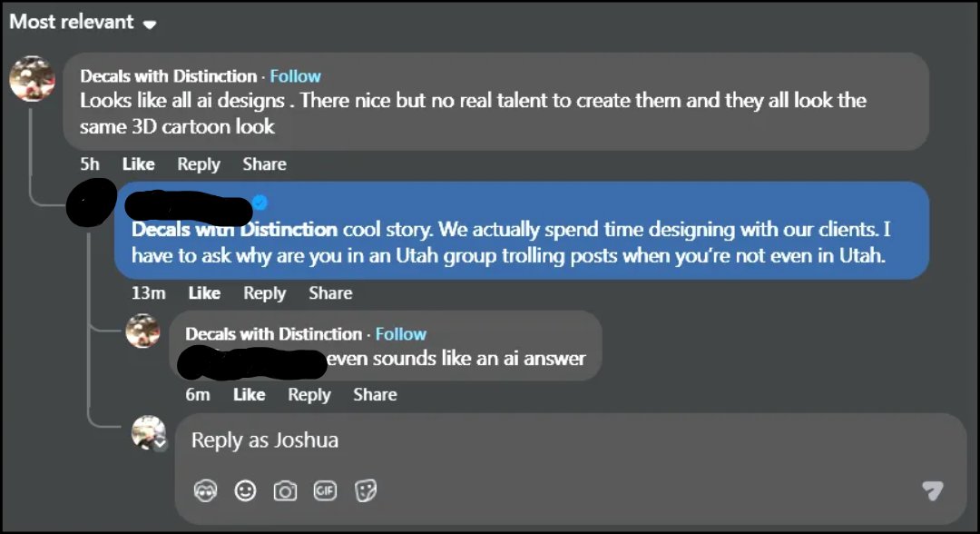This screenshot has height=534, width=980.
Task: Open the GIF picker icon
Action: pyautogui.click(x=325, y=490)
